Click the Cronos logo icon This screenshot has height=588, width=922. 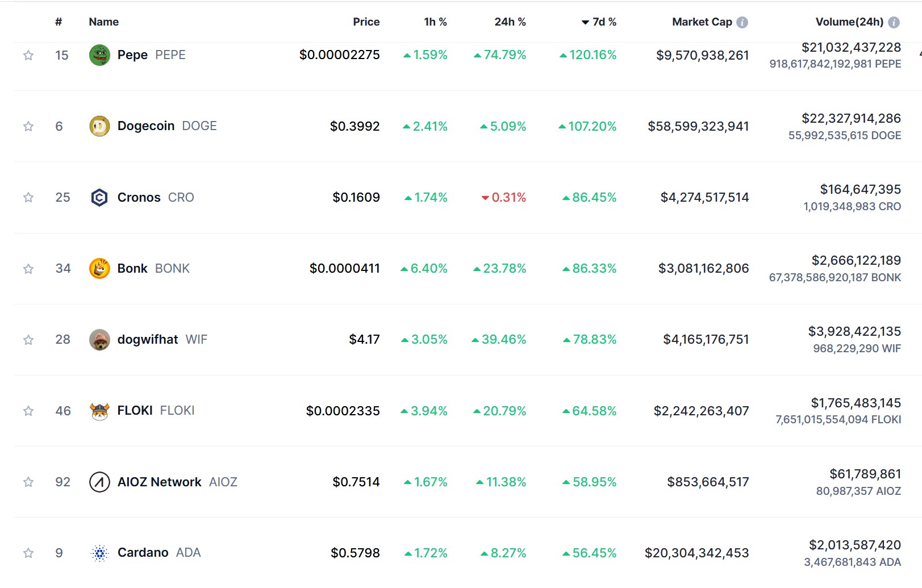coord(99,197)
